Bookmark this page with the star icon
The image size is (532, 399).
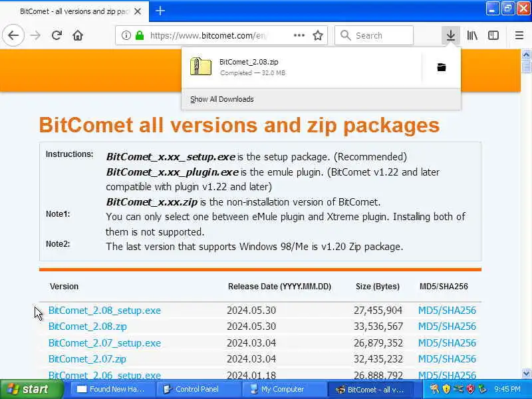pyautogui.click(x=318, y=35)
